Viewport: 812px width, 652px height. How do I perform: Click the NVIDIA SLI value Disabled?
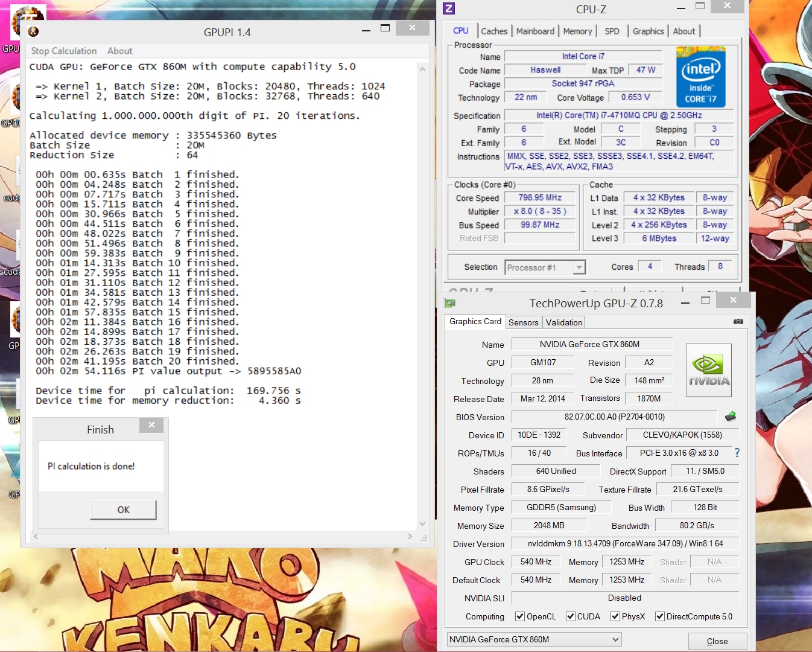pos(625,598)
